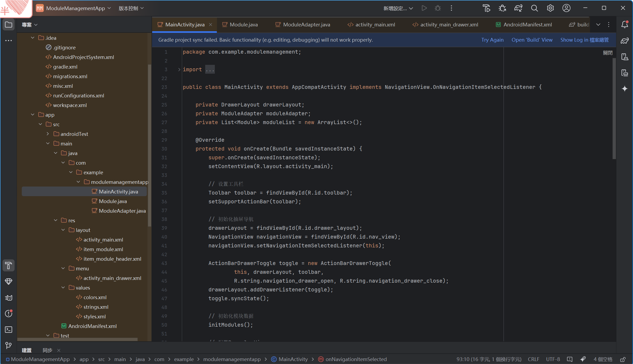Toggle the Project tool window folder button
The image size is (633, 364).
click(9, 25)
